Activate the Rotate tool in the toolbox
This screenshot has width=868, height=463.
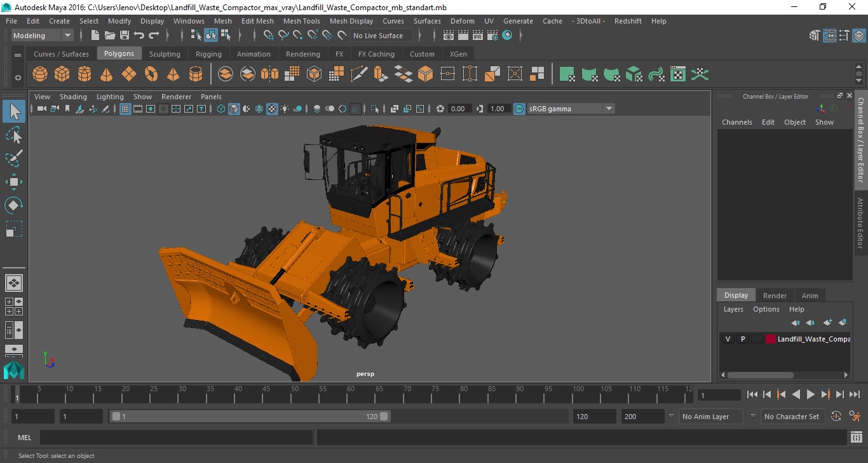tap(14, 205)
